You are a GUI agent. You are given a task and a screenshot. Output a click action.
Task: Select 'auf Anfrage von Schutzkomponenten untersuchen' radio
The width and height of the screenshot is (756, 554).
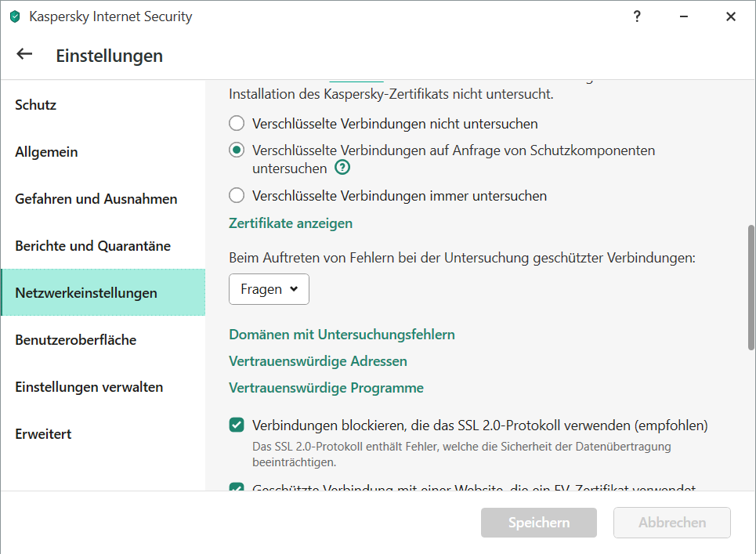tap(237, 150)
